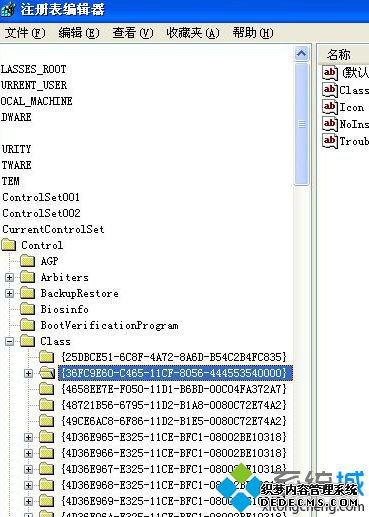Expand the BackupRestore key

coord(9,293)
